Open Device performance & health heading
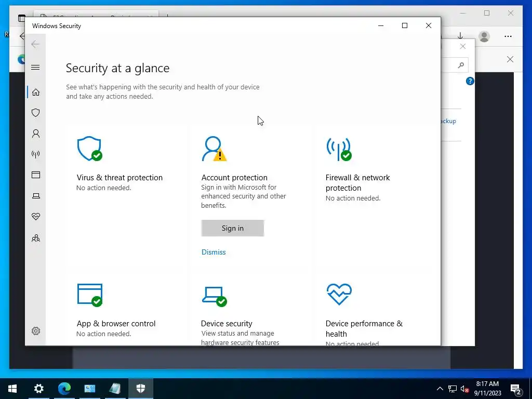The height and width of the screenshot is (399, 532). [x=364, y=328]
